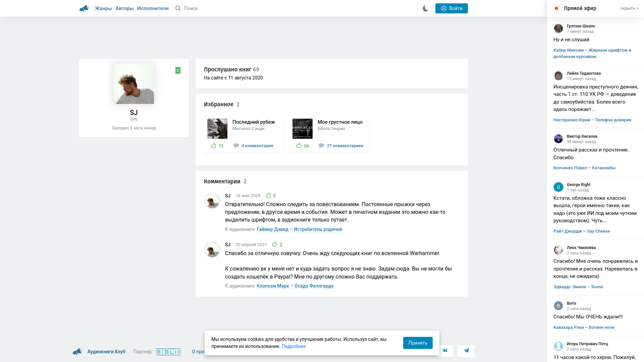Open the Исполнители menu item

[x=153, y=8]
